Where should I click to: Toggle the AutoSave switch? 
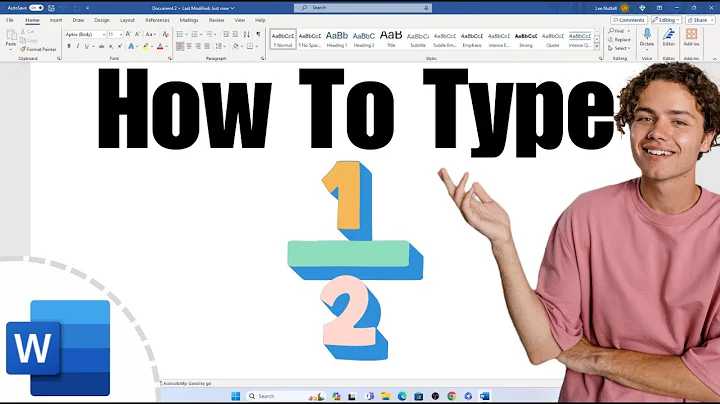36,8
